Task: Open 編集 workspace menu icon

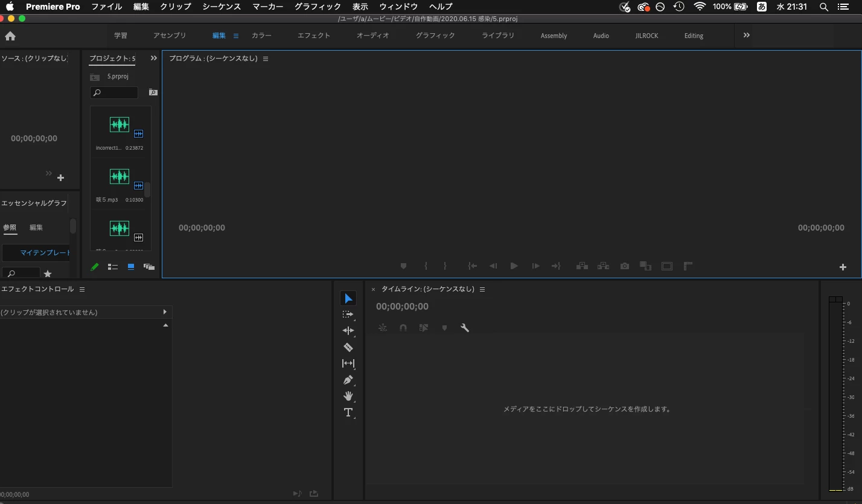Action: pos(236,36)
